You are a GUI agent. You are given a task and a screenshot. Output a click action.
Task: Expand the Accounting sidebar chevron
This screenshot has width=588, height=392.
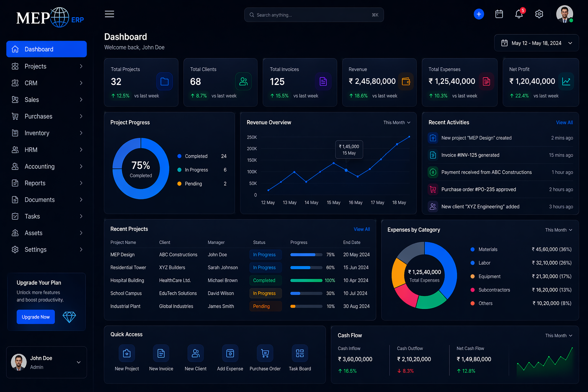point(81,166)
